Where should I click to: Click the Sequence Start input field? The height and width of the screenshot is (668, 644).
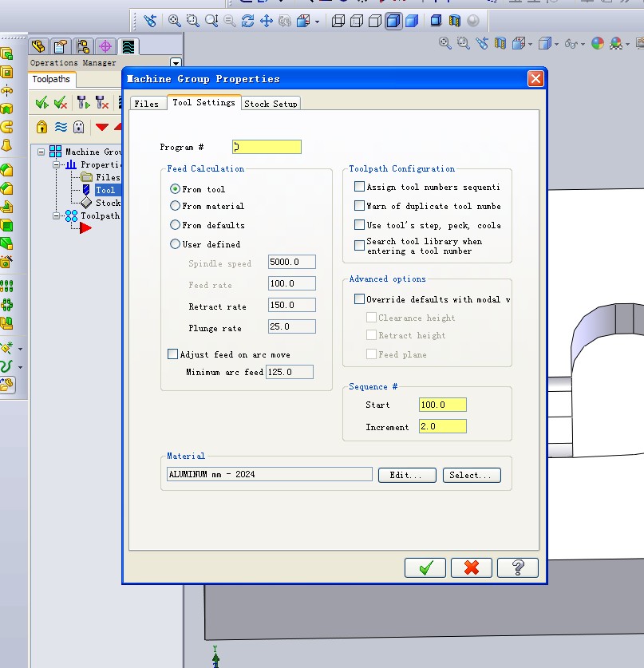[x=442, y=405]
